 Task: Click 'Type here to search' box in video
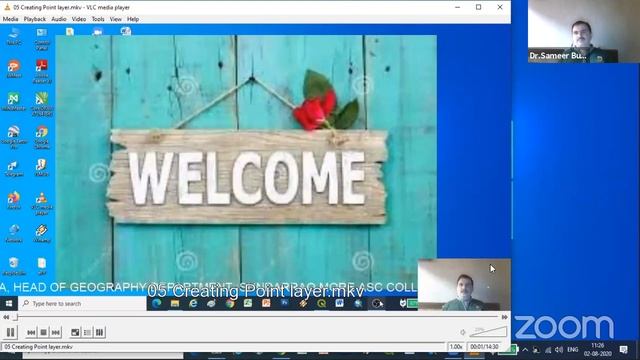click(x=82, y=304)
